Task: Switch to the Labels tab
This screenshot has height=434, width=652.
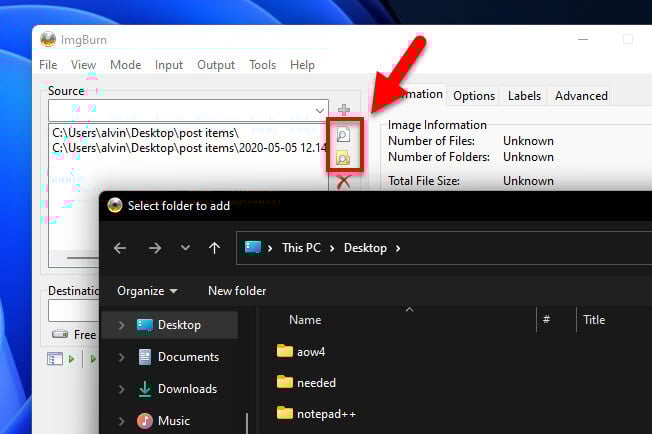Action: click(524, 96)
